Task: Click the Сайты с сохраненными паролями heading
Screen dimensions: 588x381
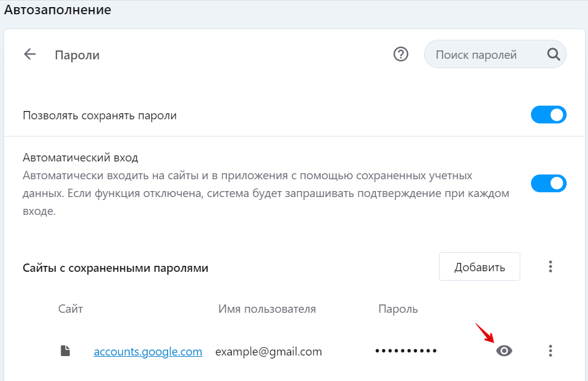Action: [115, 268]
